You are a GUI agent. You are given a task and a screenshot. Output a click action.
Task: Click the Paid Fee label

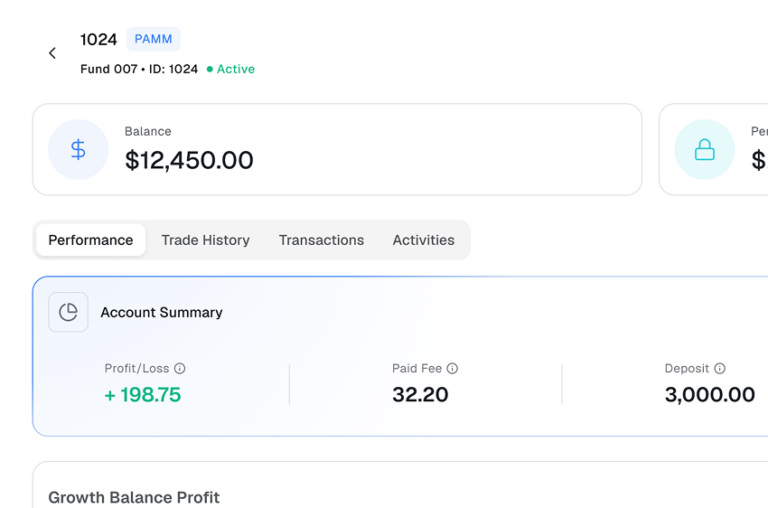(x=417, y=368)
